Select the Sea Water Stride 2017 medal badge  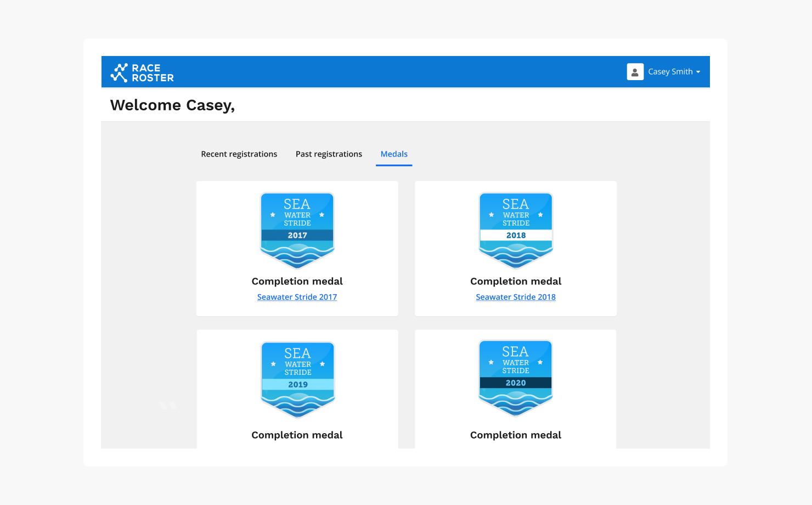point(297,231)
